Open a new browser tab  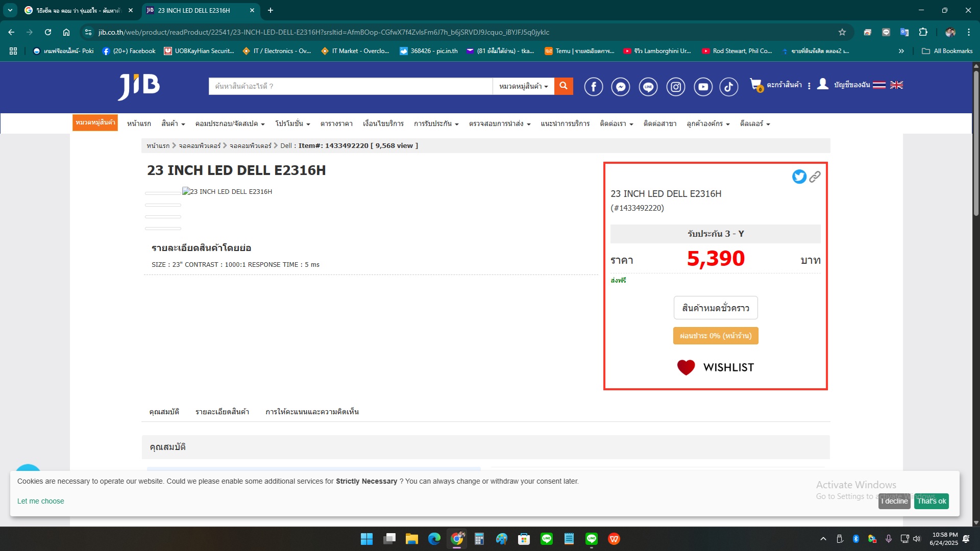tap(271, 10)
